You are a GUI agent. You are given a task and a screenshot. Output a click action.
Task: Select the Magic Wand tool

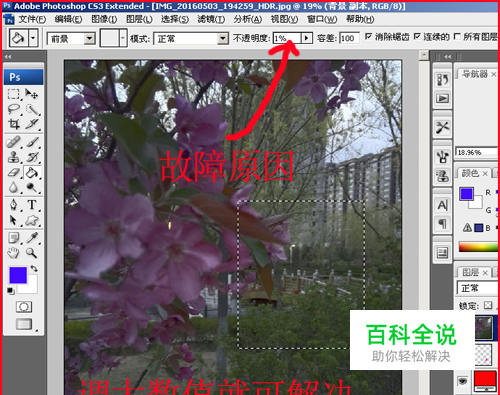(x=32, y=109)
